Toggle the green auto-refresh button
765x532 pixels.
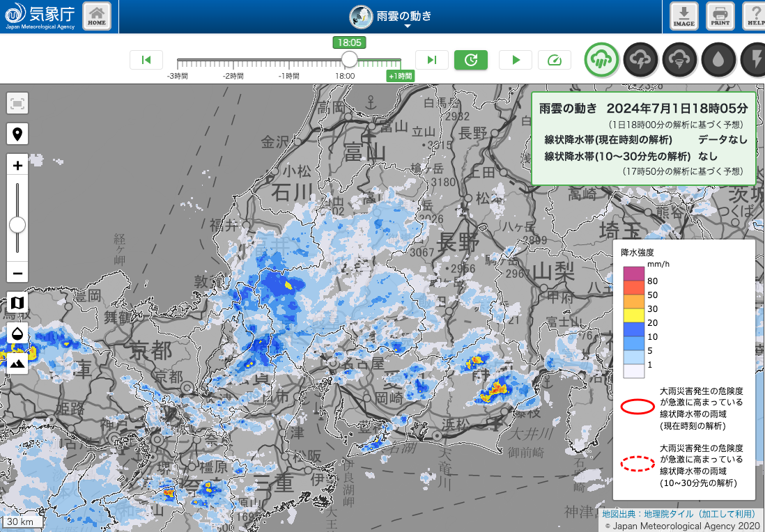[x=471, y=60]
